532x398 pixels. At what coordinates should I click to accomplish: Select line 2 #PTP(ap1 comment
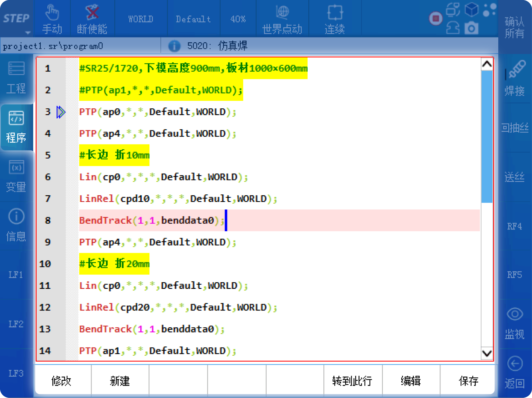[x=161, y=90]
